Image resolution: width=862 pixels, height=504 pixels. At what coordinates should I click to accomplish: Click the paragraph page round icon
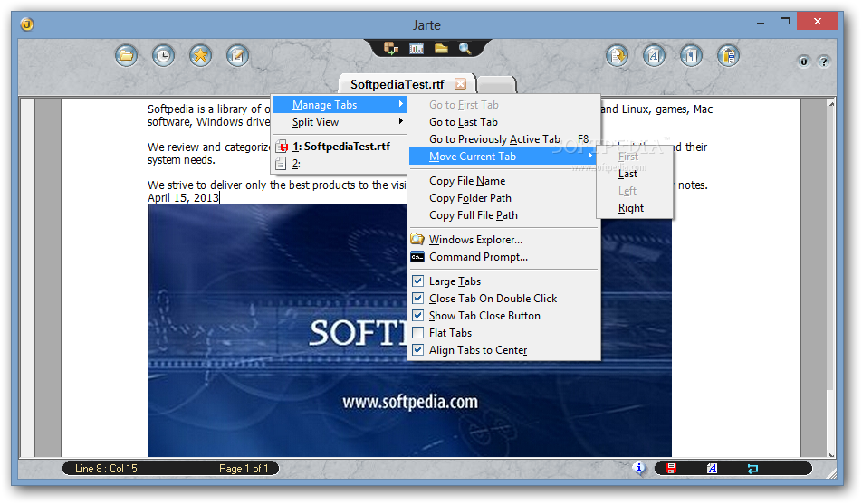[x=691, y=55]
